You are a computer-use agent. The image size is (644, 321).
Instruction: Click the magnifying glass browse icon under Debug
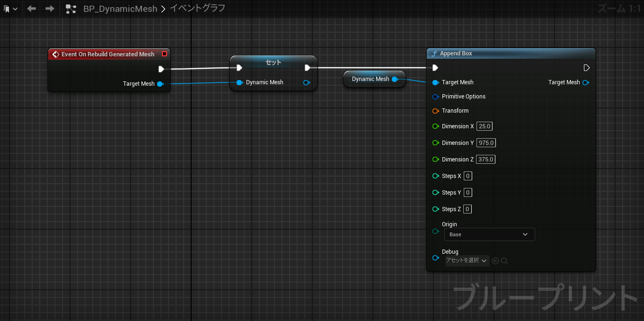(x=504, y=260)
